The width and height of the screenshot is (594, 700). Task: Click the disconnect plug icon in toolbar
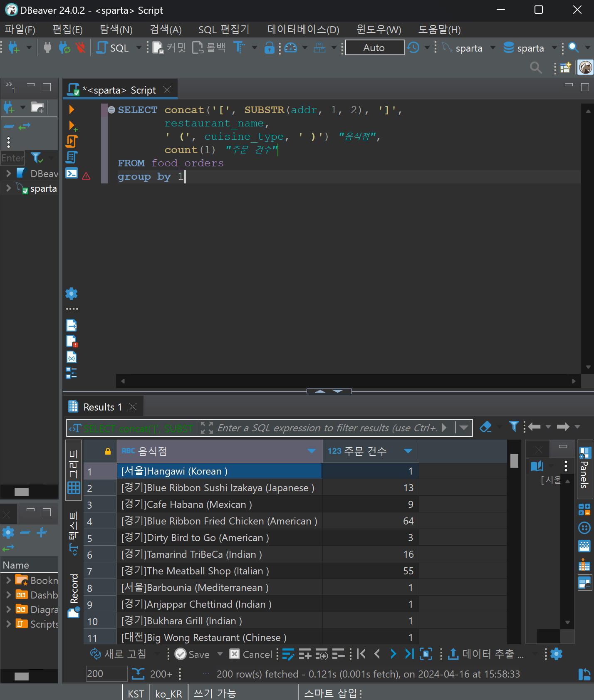coord(81,48)
